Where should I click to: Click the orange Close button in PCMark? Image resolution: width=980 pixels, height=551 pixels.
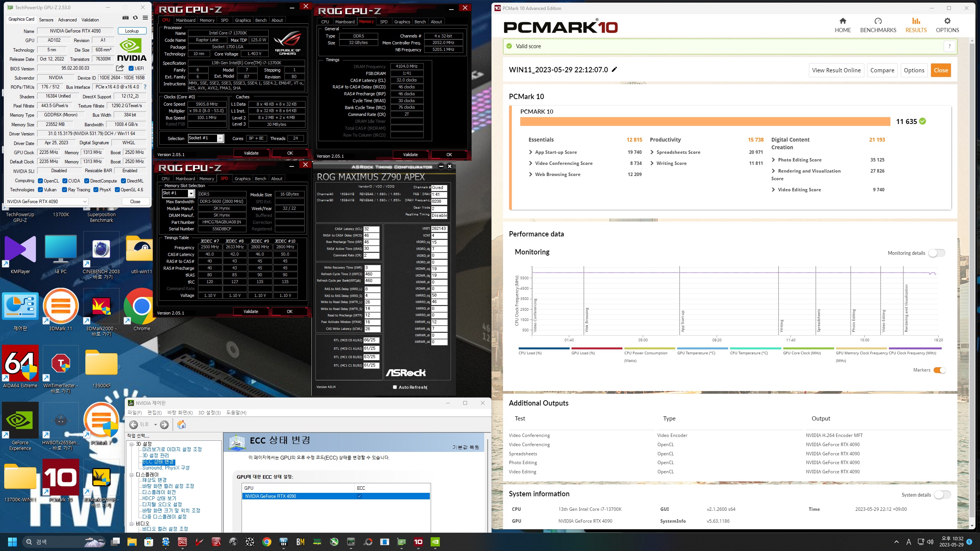click(941, 70)
